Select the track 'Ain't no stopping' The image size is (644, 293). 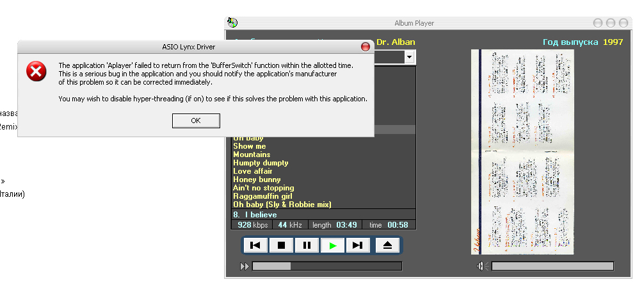pos(263,188)
